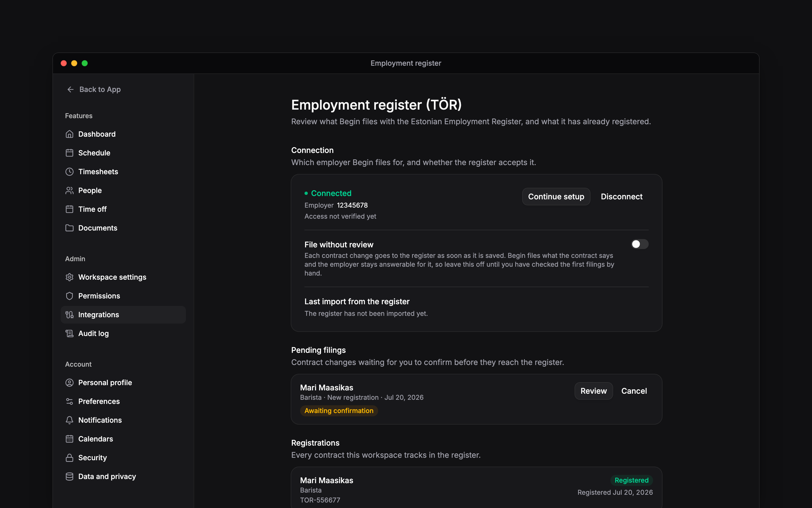
Task: Click the Integrations icon in sidebar
Action: 70,315
